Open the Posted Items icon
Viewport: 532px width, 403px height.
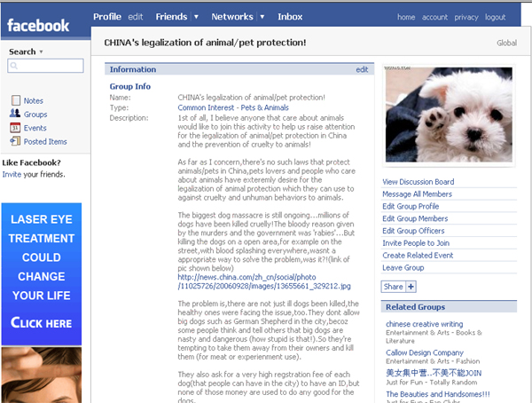pos(15,141)
